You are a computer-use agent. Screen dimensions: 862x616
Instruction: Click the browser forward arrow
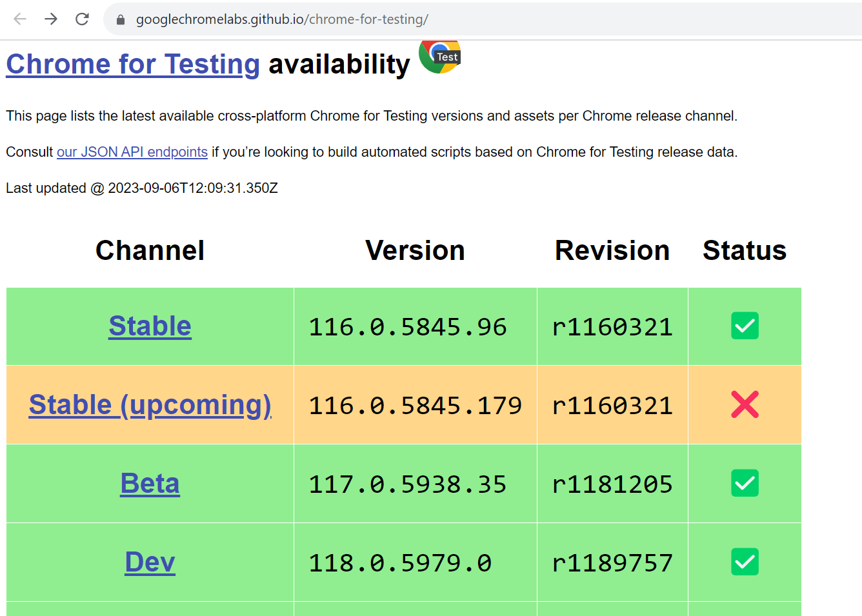tap(51, 19)
